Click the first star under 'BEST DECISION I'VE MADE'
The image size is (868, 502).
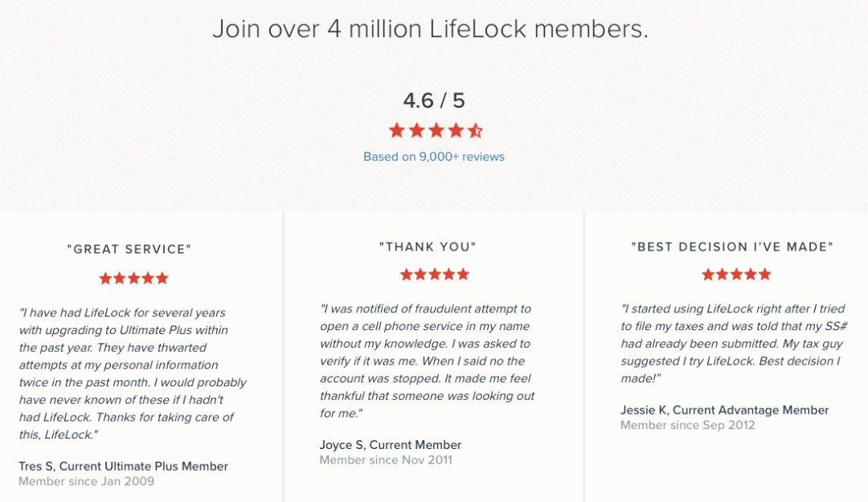(708, 274)
